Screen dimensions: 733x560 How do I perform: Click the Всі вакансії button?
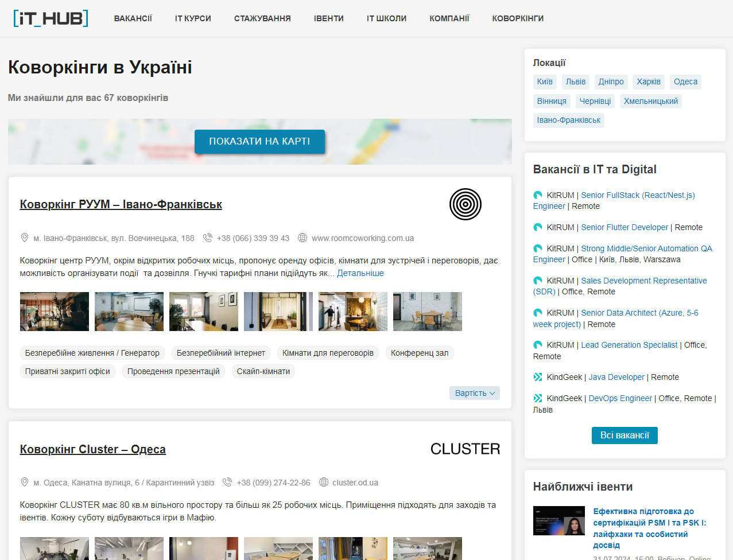pyautogui.click(x=625, y=435)
